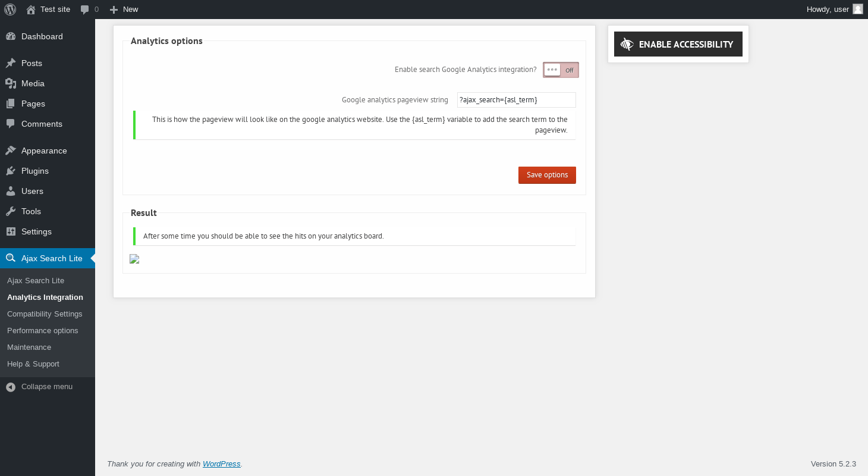The height and width of the screenshot is (476, 868).
Task: Go to Performance options submenu
Action: (x=43, y=330)
